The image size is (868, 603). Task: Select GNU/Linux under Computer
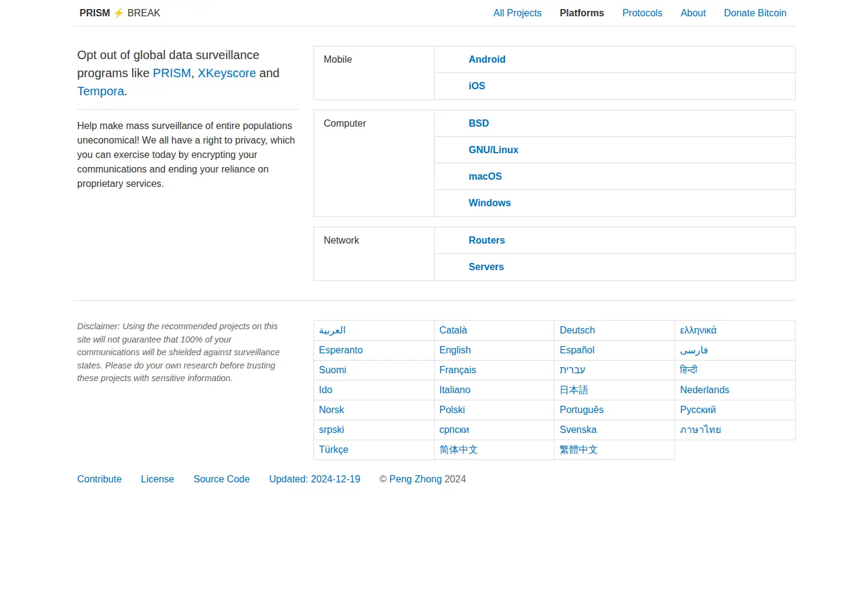[x=494, y=150]
